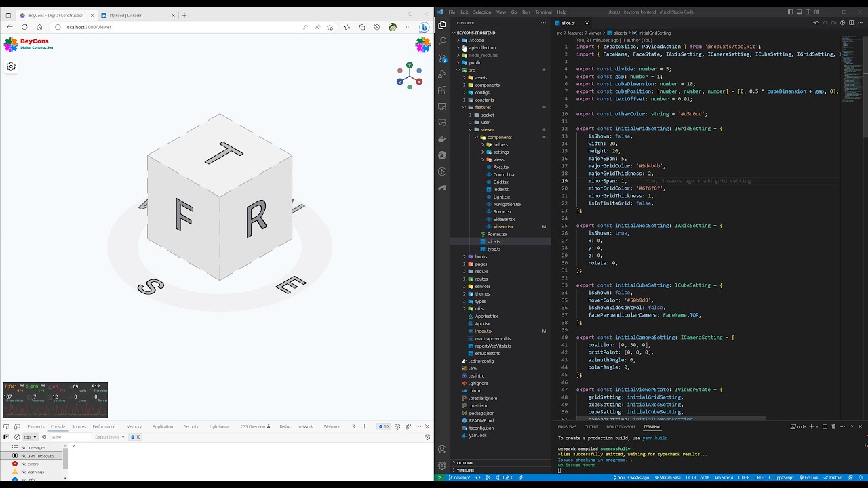This screenshot has height=488, width=868.
Task: Expand the helpers folder
Action: click(x=500, y=144)
